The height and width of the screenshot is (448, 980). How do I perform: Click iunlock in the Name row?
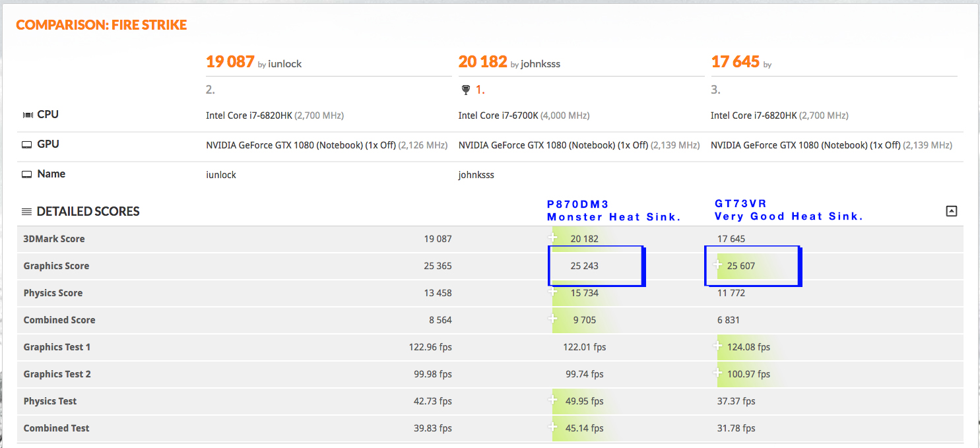(221, 175)
